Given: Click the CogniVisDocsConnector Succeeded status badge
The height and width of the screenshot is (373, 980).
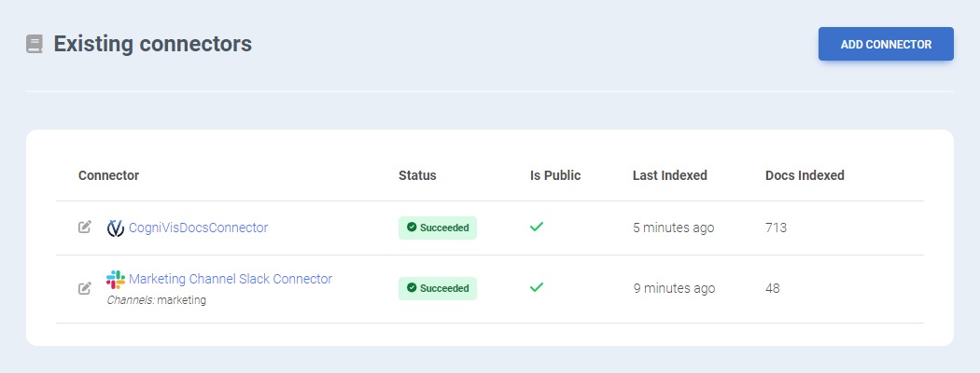Looking at the screenshot, I should coord(438,228).
